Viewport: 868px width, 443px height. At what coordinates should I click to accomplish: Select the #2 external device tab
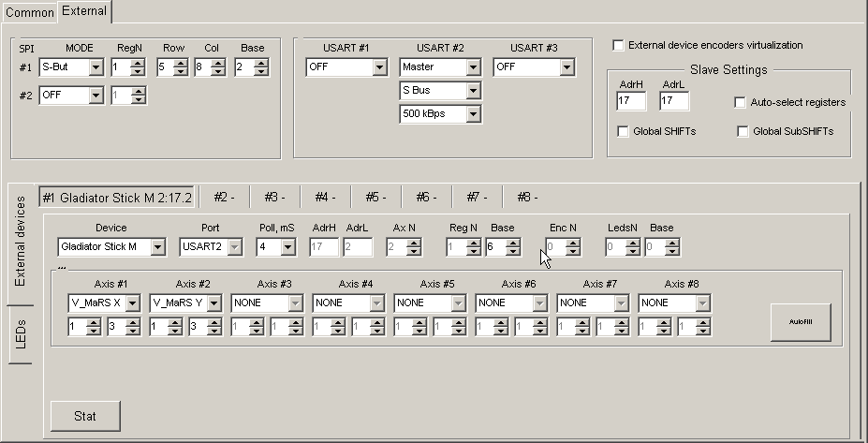[x=224, y=198]
